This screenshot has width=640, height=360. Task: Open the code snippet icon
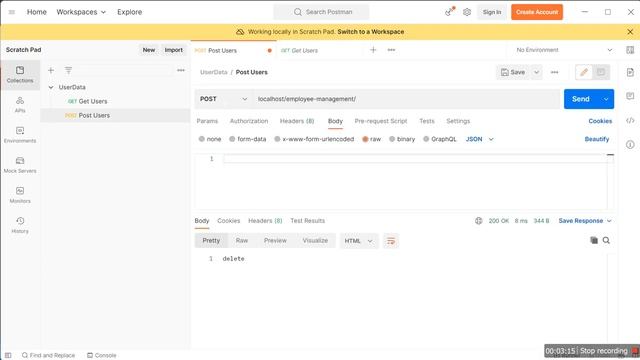[x=630, y=120]
